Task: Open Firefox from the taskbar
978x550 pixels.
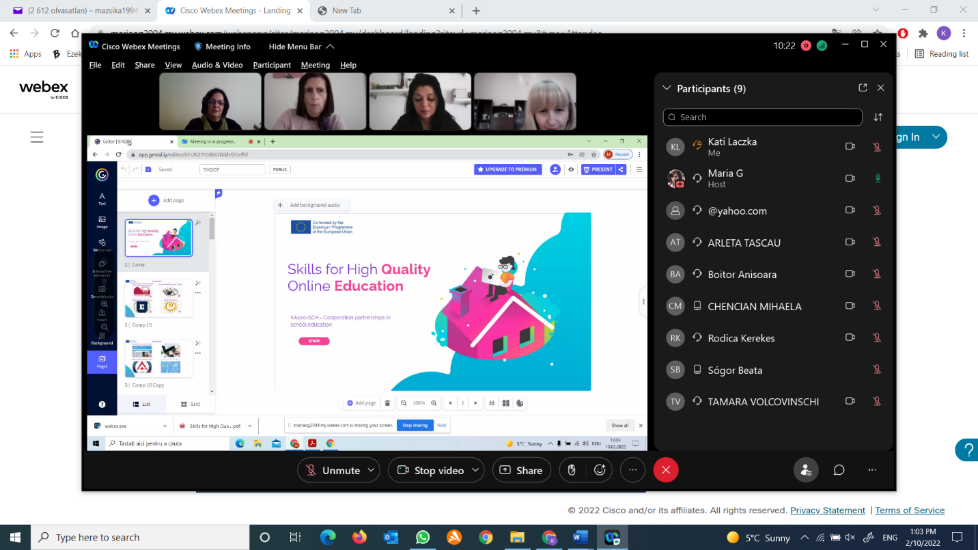Action: coord(359,537)
